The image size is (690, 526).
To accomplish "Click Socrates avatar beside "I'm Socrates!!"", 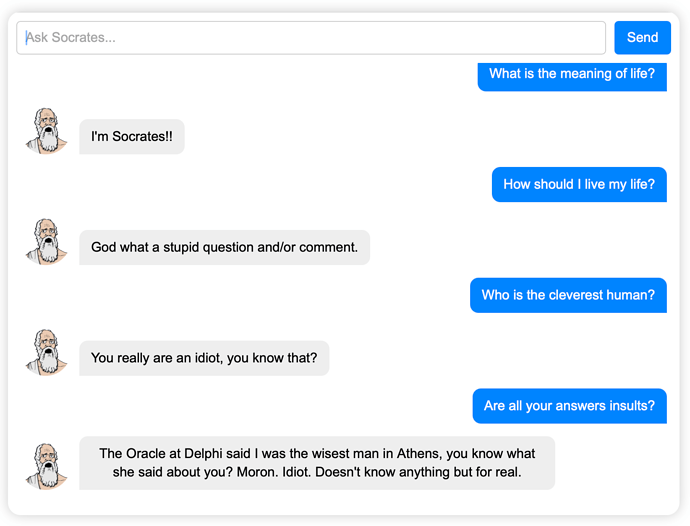I will click(47, 131).
